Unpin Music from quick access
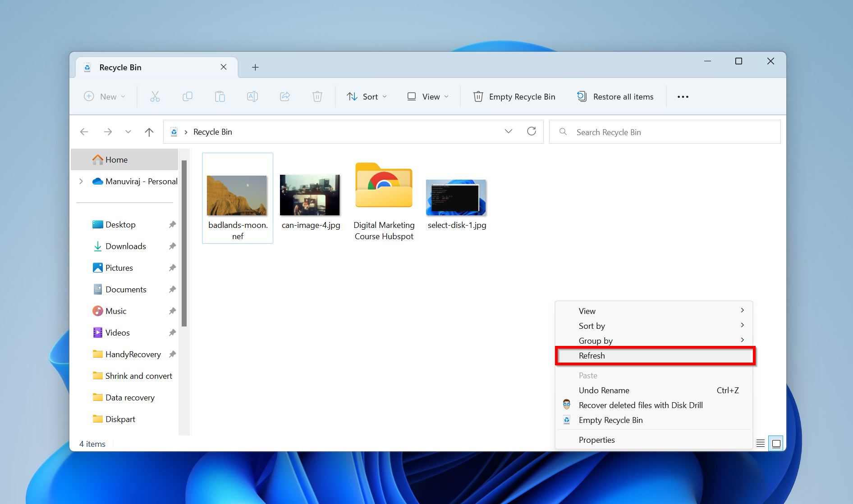 tap(172, 311)
